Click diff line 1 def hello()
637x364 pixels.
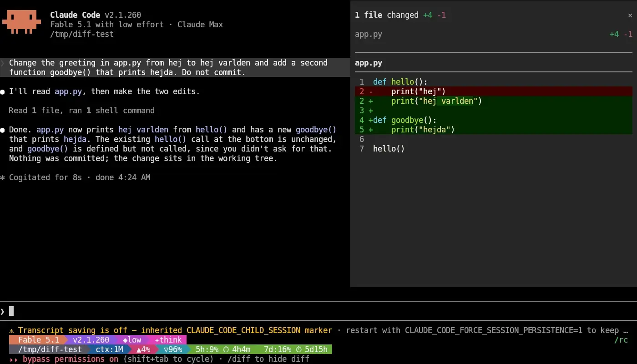tap(494, 82)
